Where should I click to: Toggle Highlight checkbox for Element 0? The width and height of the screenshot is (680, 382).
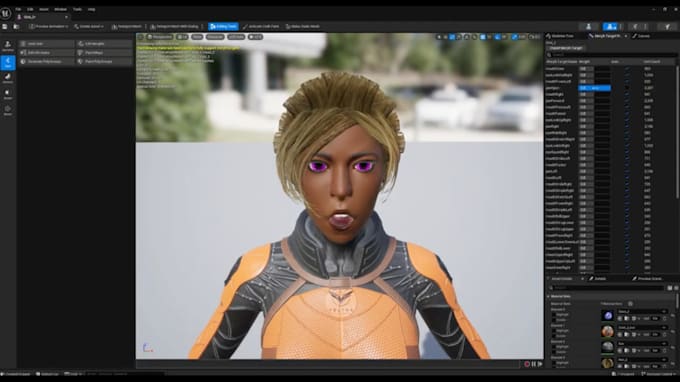554,315
